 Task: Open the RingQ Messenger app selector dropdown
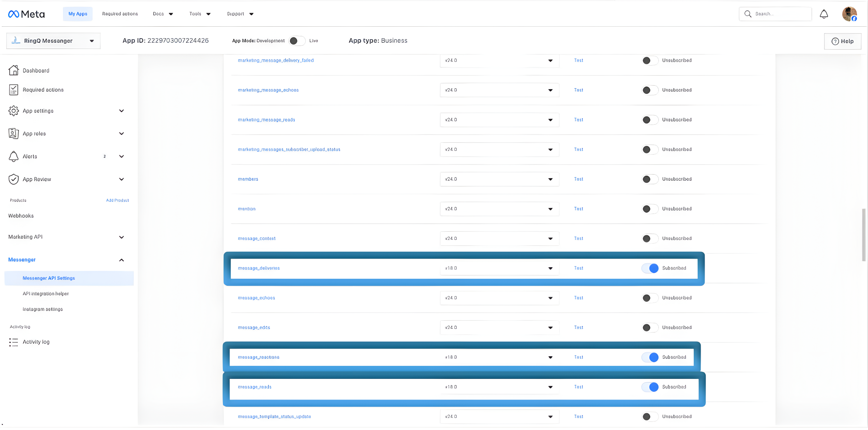click(53, 41)
